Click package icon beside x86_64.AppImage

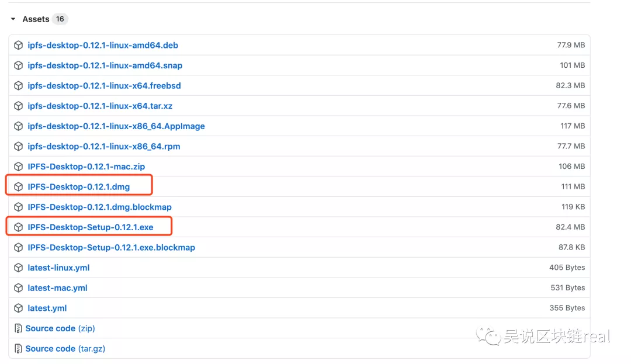[19, 126]
